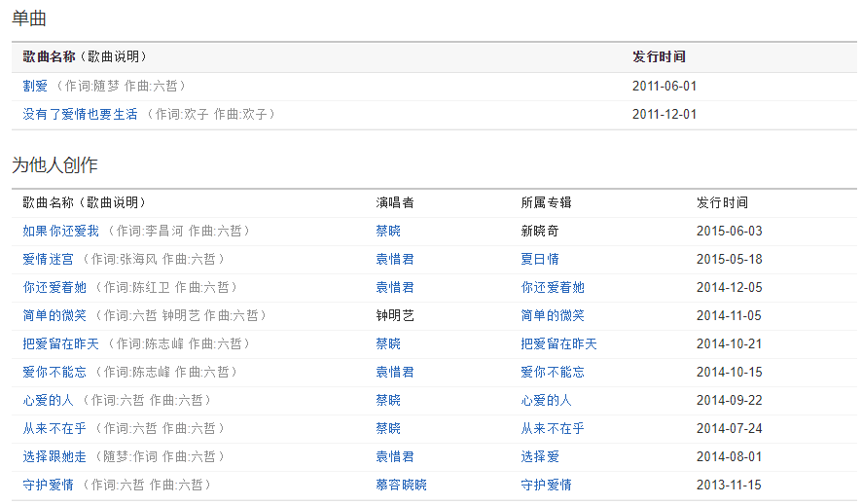Open the song 简单的微笑 in the song name column
Image resolution: width=862 pixels, height=504 pixels.
(54, 315)
